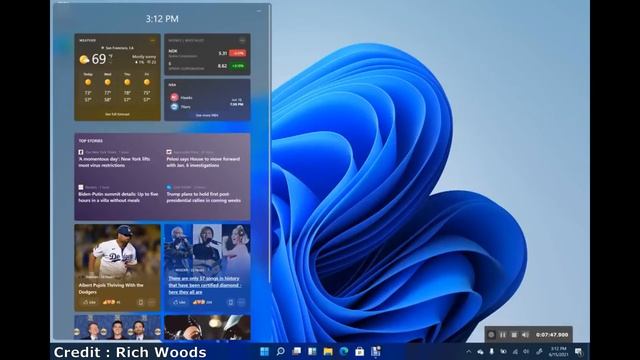Stop the screen recording
640x360 pixels.
pos(514,335)
